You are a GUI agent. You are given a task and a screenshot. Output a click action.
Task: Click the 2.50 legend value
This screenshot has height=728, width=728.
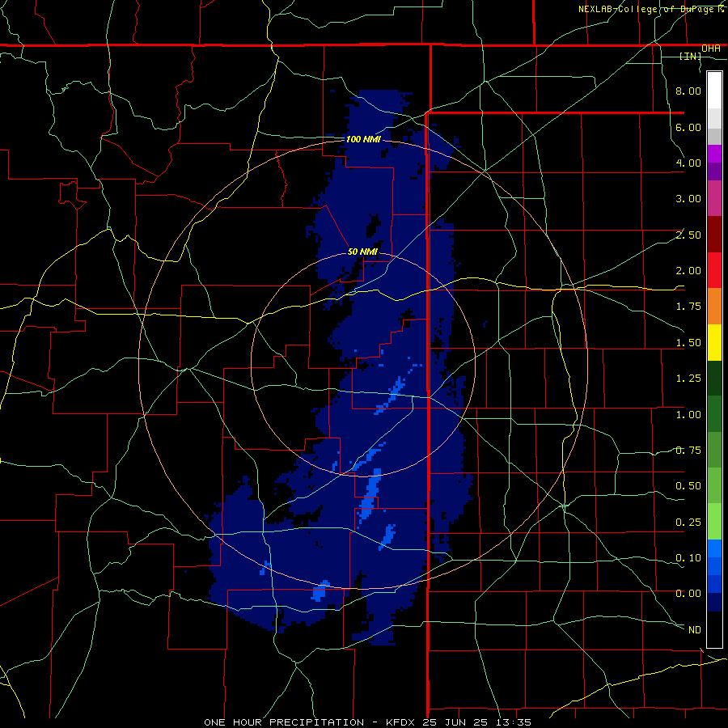click(688, 235)
